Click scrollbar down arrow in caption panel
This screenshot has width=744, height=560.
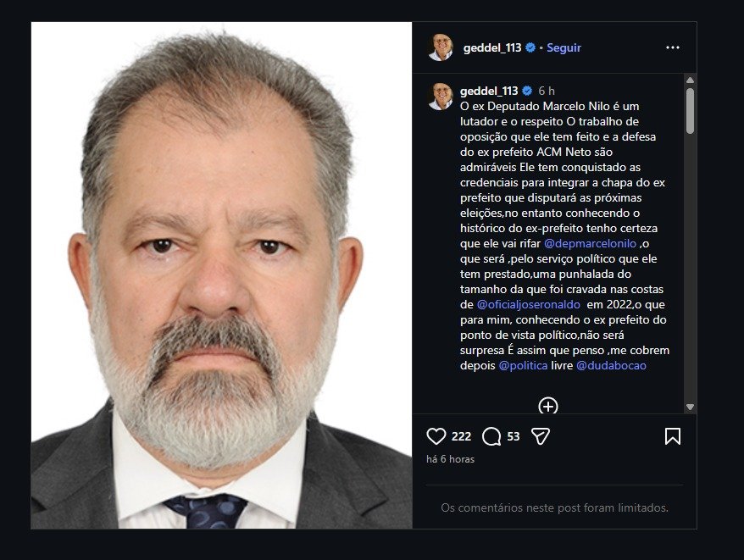(690, 408)
